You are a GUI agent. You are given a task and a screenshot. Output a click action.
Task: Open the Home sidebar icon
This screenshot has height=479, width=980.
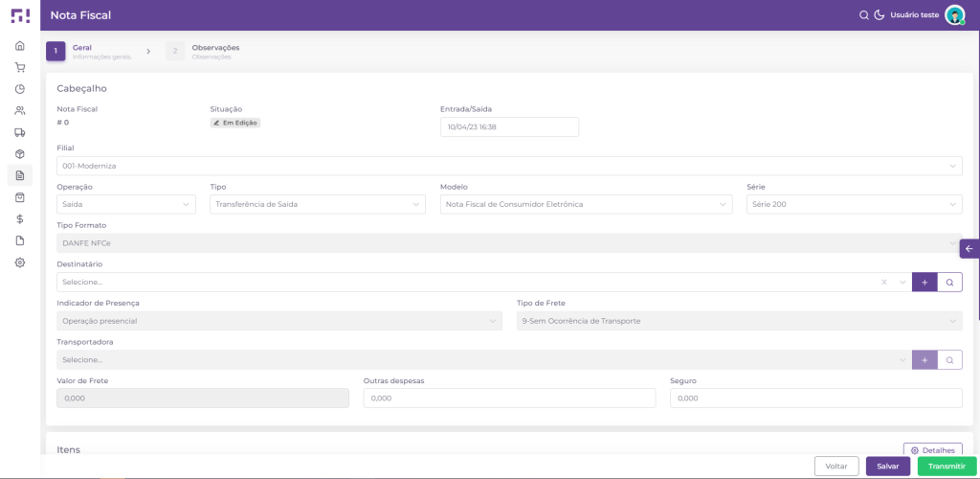coord(20,46)
